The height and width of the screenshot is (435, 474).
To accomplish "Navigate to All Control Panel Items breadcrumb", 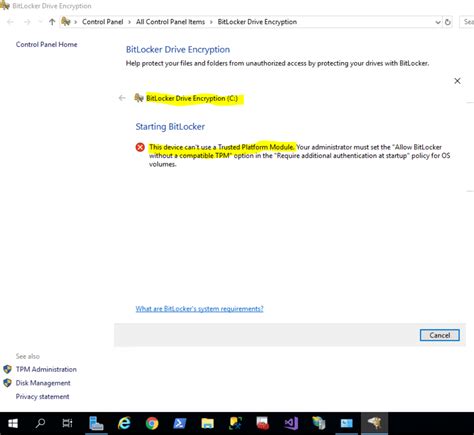I will coord(170,22).
